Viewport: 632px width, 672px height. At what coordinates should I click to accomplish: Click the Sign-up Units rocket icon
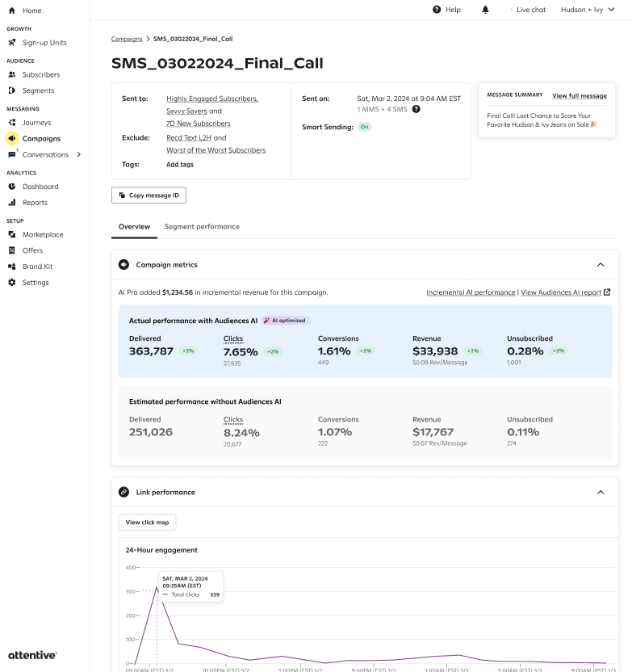click(12, 43)
